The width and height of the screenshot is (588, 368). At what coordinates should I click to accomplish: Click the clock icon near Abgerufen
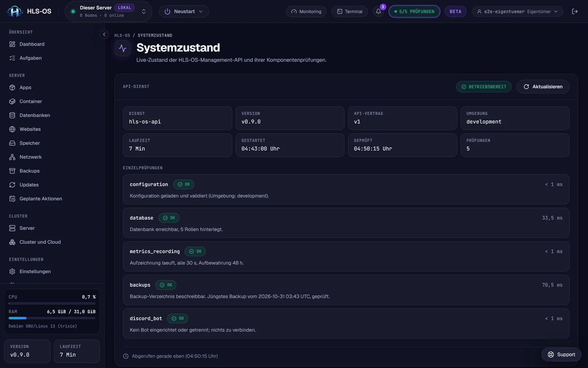coord(126,356)
